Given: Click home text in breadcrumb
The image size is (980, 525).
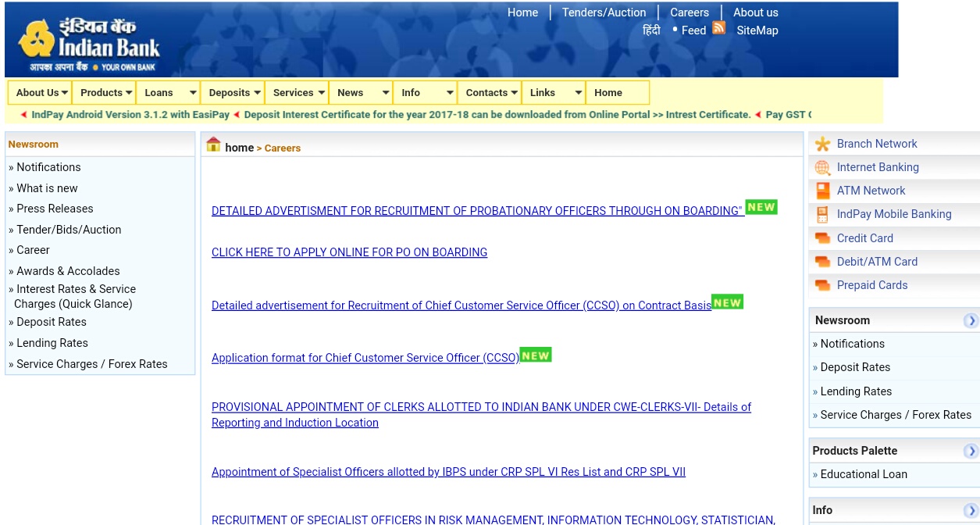Looking at the screenshot, I should point(239,148).
